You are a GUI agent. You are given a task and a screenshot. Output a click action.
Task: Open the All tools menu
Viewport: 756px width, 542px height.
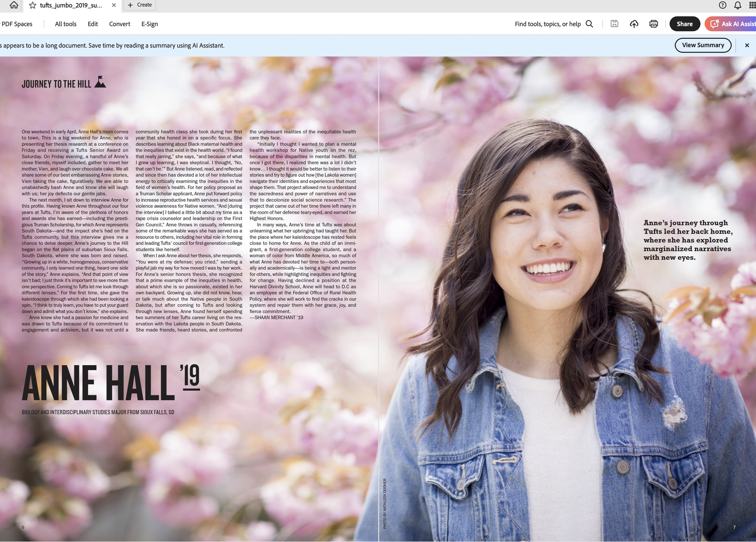[x=66, y=24]
